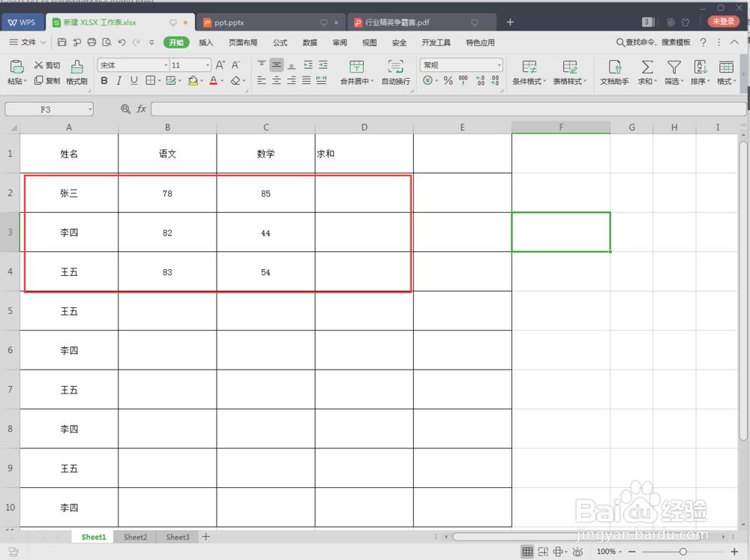
Task: Align text left
Action: (261, 80)
